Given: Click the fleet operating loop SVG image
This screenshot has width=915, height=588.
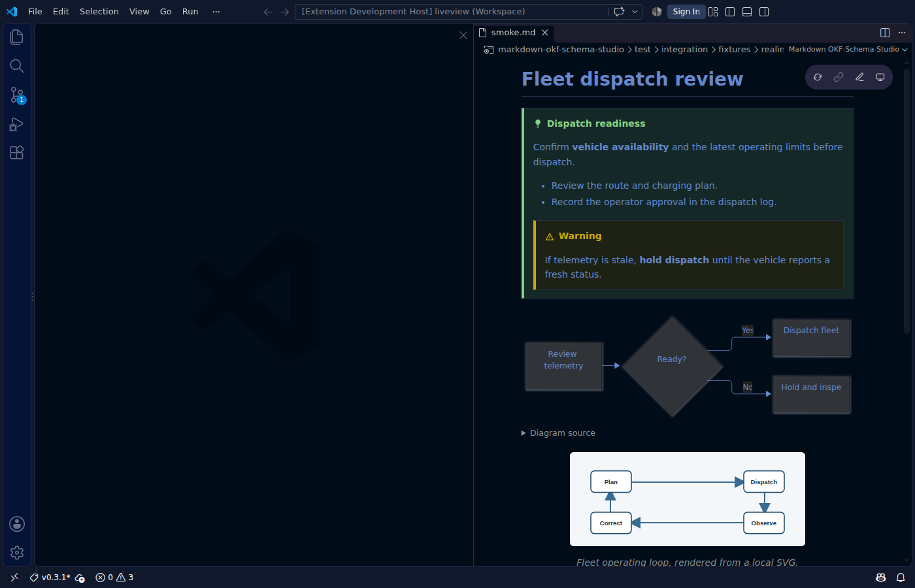Looking at the screenshot, I should click(x=688, y=499).
